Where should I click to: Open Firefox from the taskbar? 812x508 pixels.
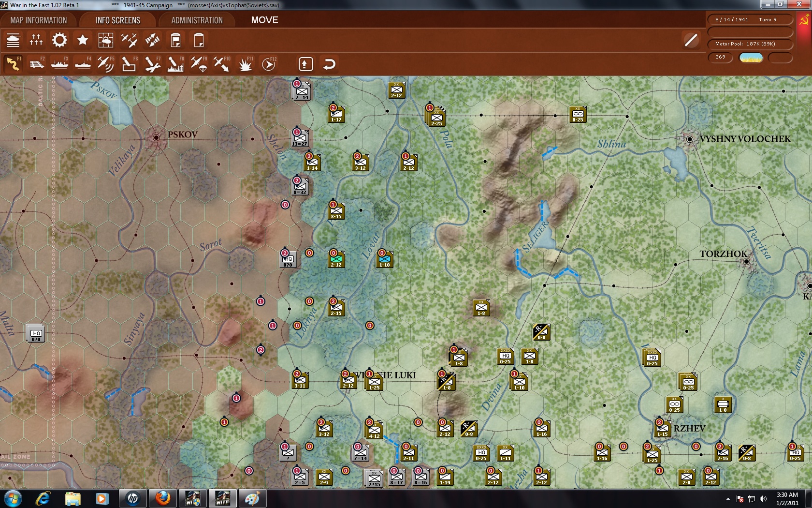pos(163,498)
